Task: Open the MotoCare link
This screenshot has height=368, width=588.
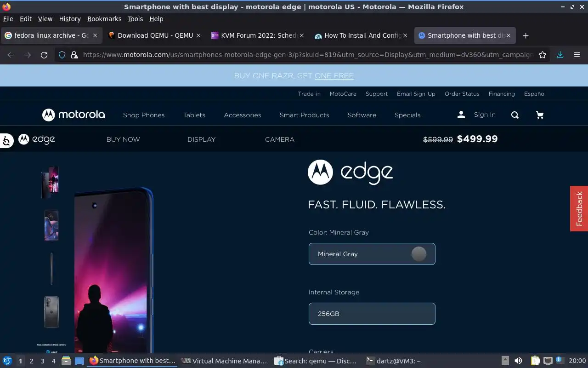Action: click(343, 93)
